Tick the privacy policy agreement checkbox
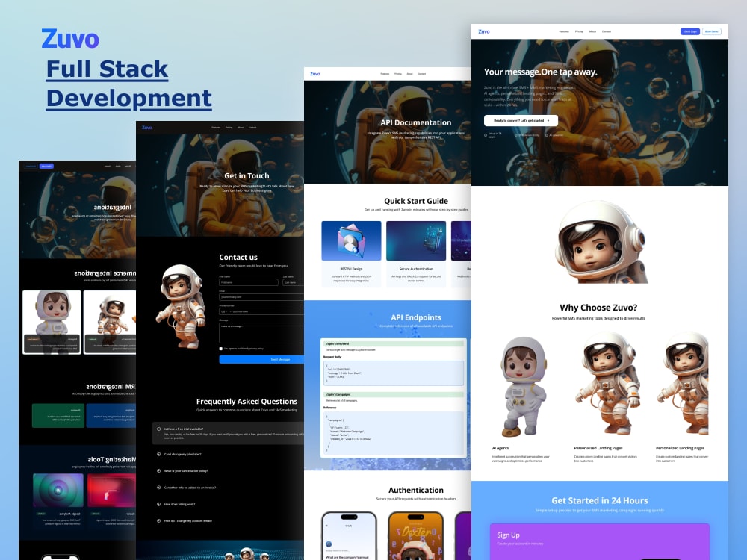This screenshot has height=560, width=747. pos(220,349)
